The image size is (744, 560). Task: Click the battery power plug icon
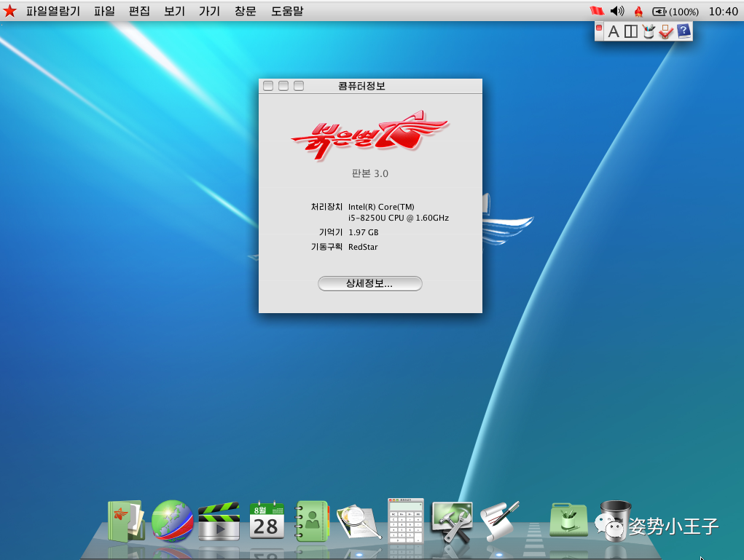click(659, 12)
